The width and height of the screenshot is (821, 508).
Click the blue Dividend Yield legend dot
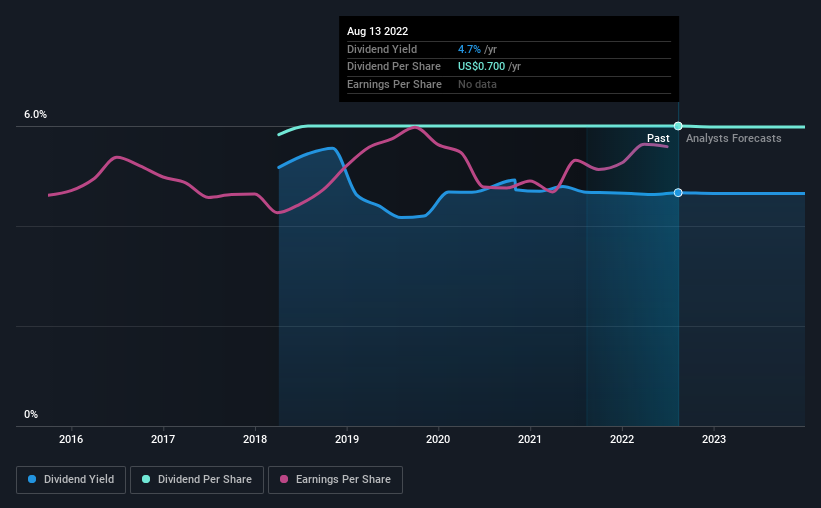(x=32, y=479)
